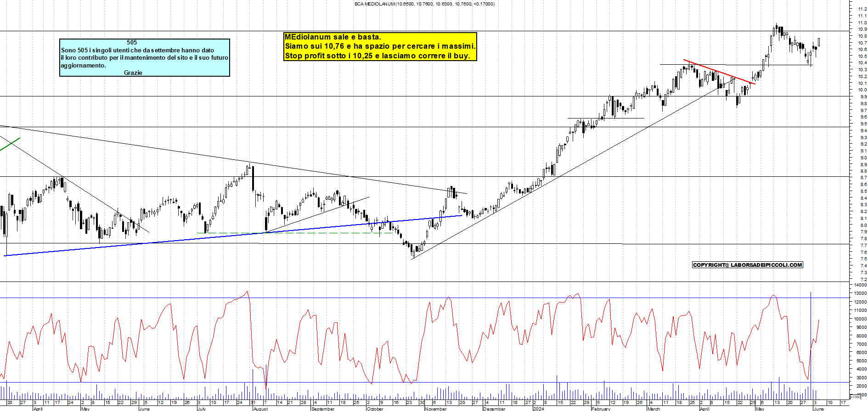Click the 'March' month label
The image size is (868, 411).
(x=654, y=409)
